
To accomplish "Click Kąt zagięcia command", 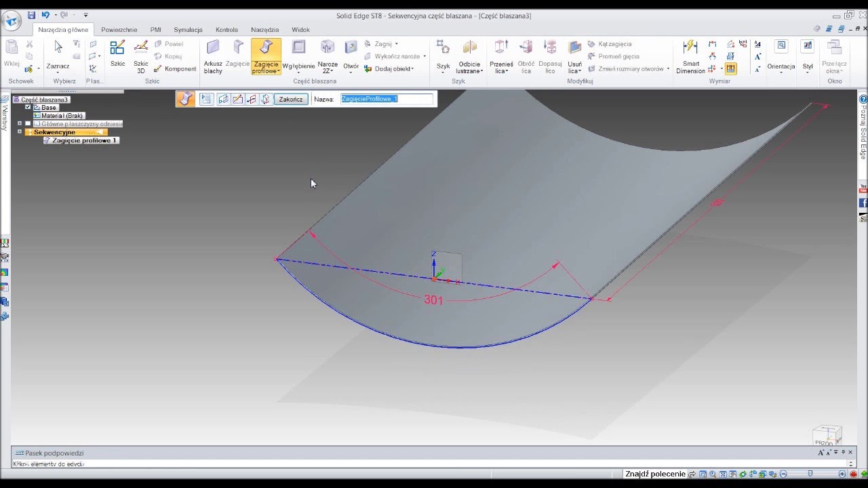I will click(x=610, y=44).
